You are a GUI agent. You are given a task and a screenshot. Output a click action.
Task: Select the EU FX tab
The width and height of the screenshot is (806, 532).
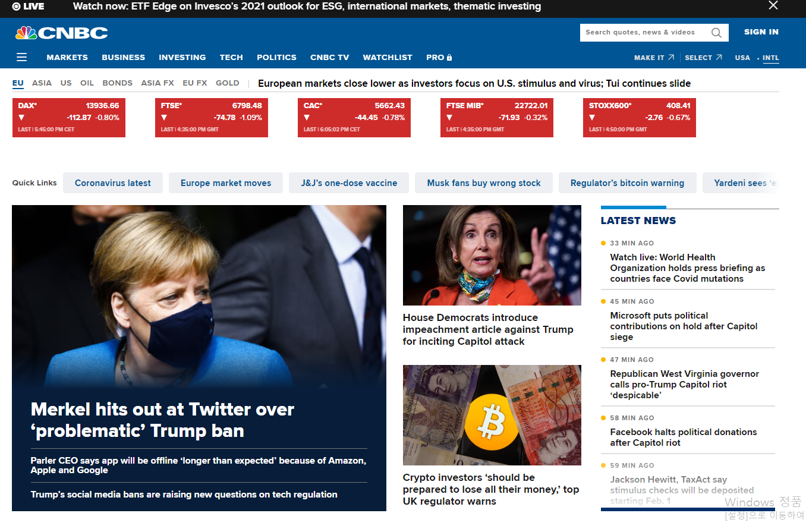195,83
